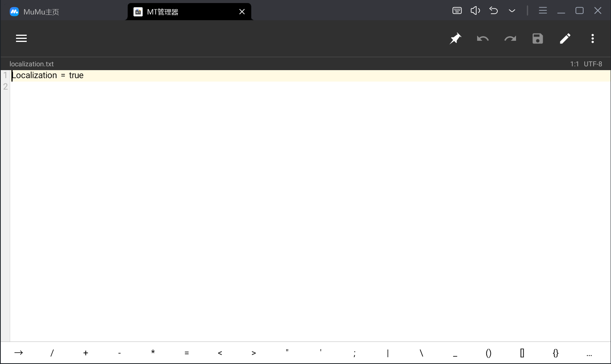611x364 pixels.
Task: Click the redo arrow in editor toolbar
Action: [x=510, y=38]
